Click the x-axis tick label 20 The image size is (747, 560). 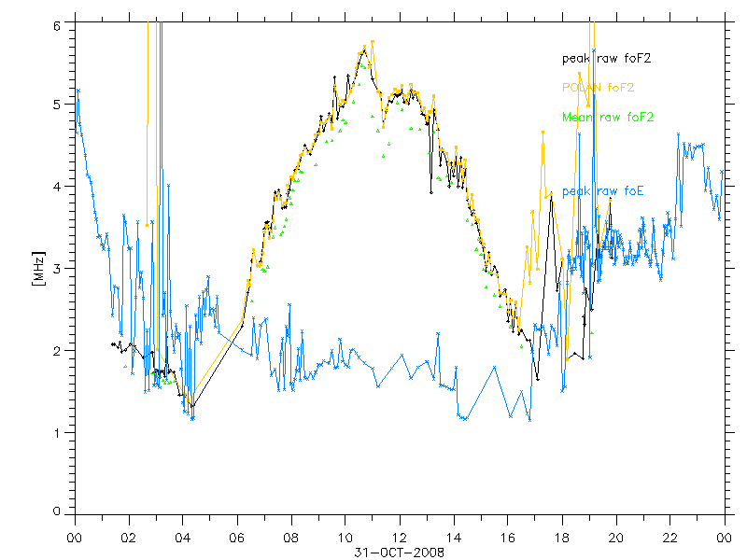coord(615,539)
